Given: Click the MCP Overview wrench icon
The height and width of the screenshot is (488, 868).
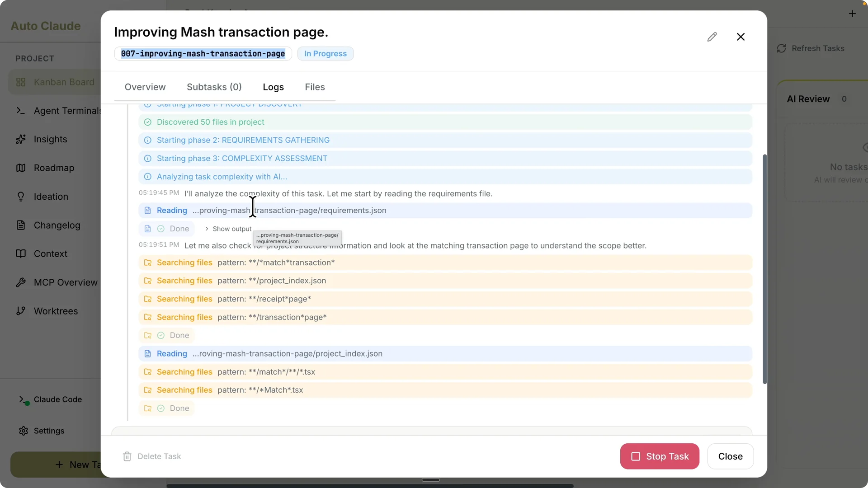Looking at the screenshot, I should click(x=21, y=282).
